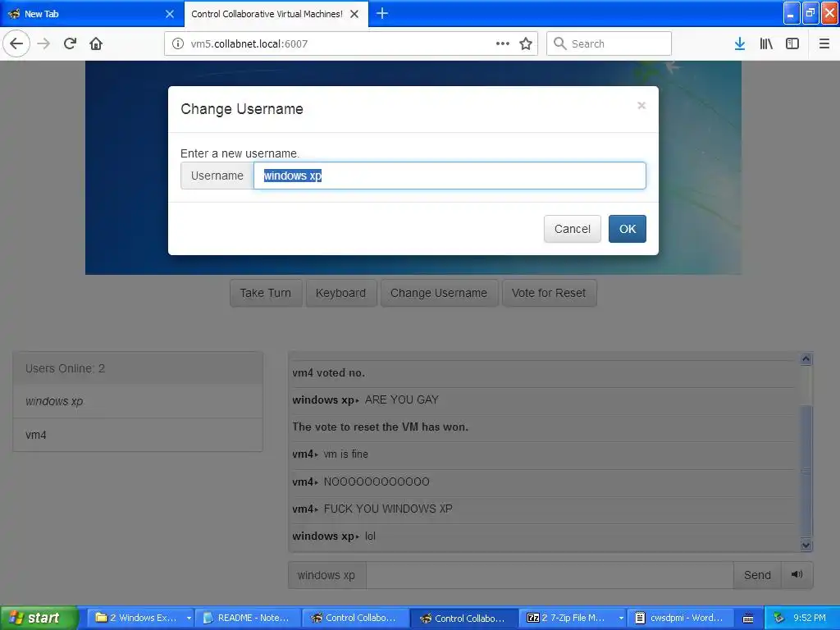Click the chat message input box

[550, 575]
